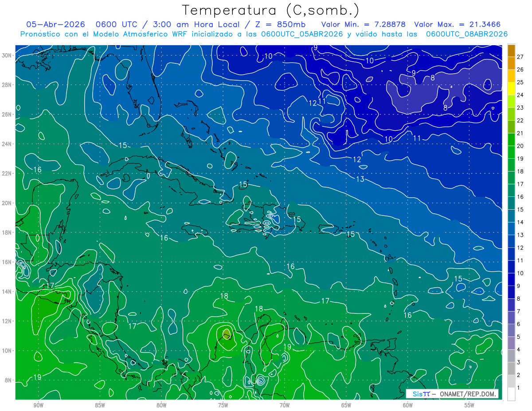Click the 70W longitude tick label
The width and height of the screenshot is (532, 411).
(x=285, y=405)
